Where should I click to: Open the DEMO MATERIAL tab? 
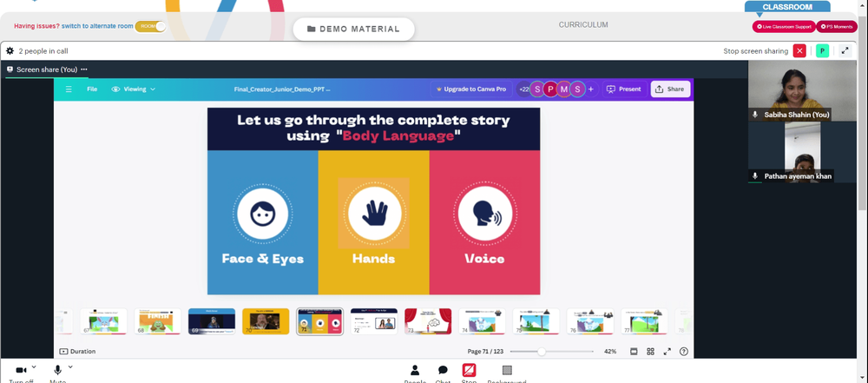tap(354, 29)
